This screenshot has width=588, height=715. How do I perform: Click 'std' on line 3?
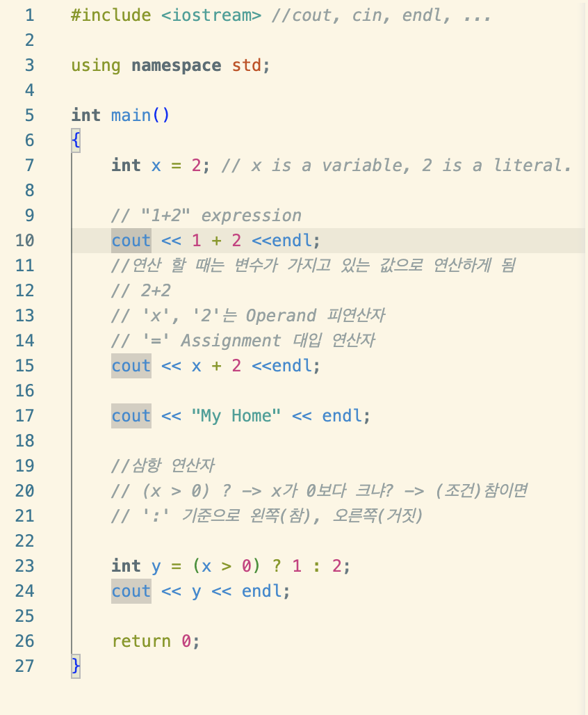(x=247, y=65)
